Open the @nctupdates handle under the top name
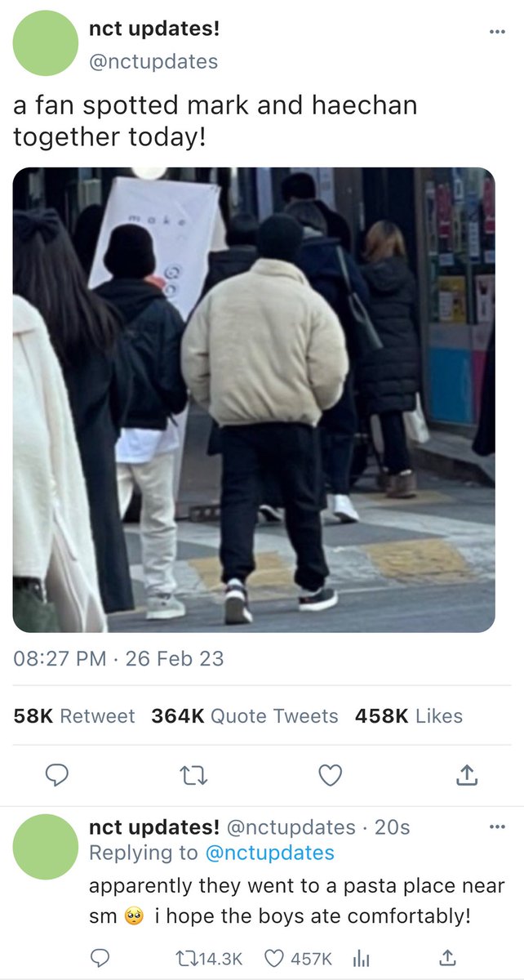 coord(153,61)
